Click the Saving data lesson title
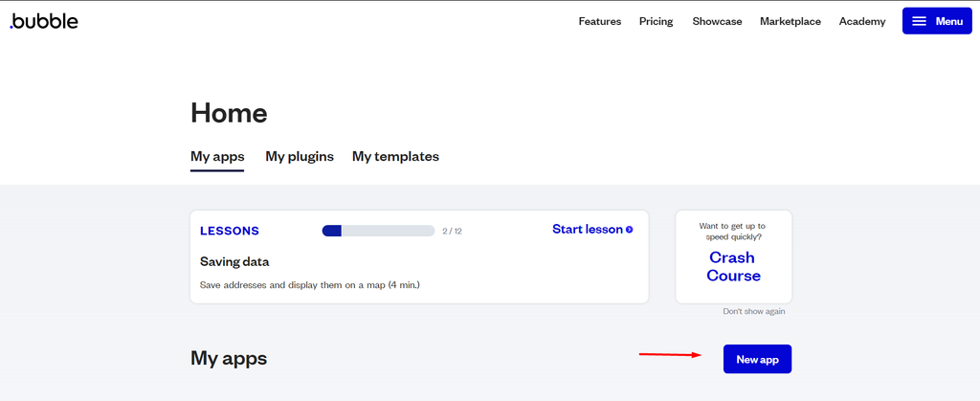 click(234, 261)
